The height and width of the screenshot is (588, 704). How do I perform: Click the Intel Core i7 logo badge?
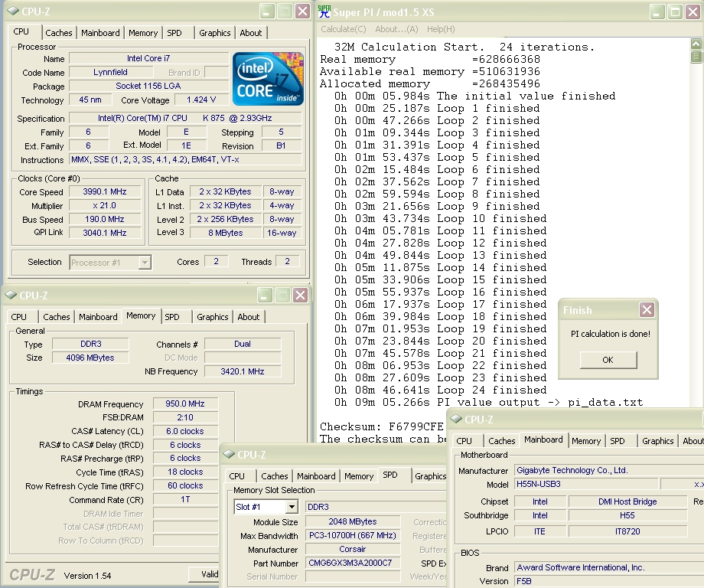click(x=268, y=79)
